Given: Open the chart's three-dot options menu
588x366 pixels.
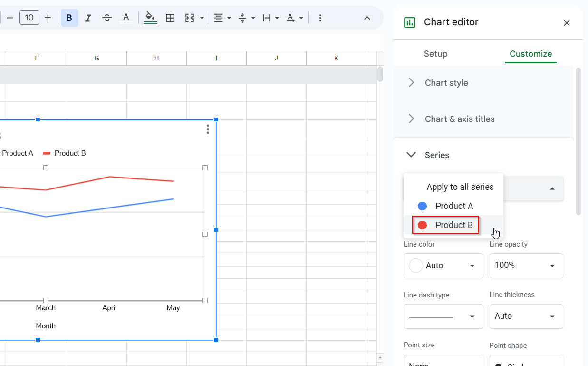Looking at the screenshot, I should [x=208, y=129].
